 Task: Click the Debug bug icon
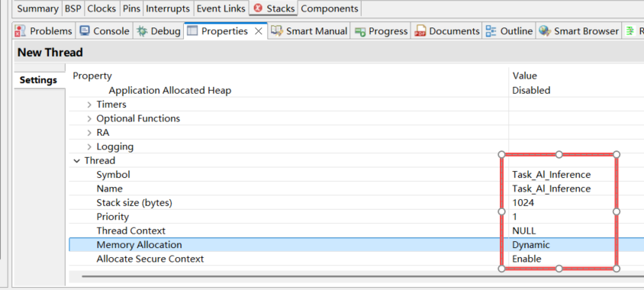coord(142,31)
